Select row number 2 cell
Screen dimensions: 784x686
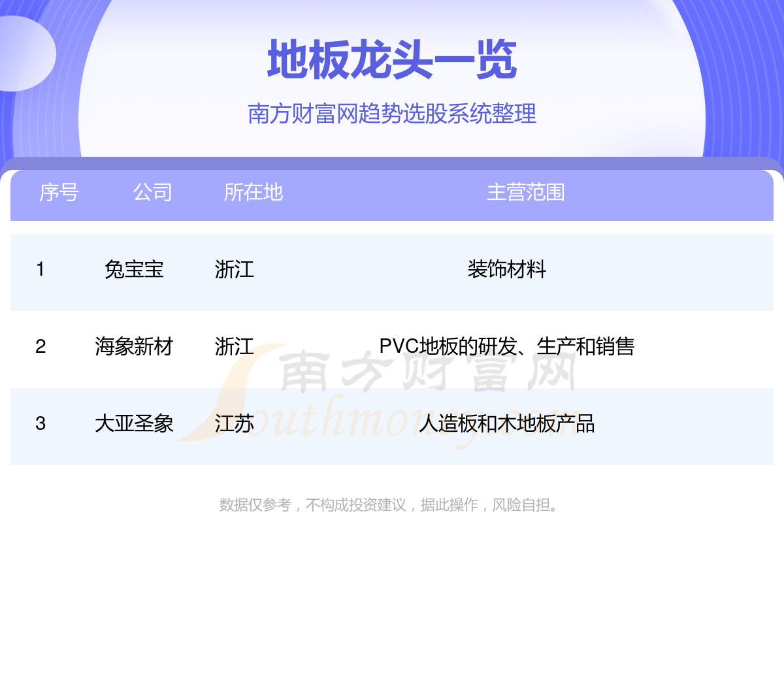click(41, 346)
